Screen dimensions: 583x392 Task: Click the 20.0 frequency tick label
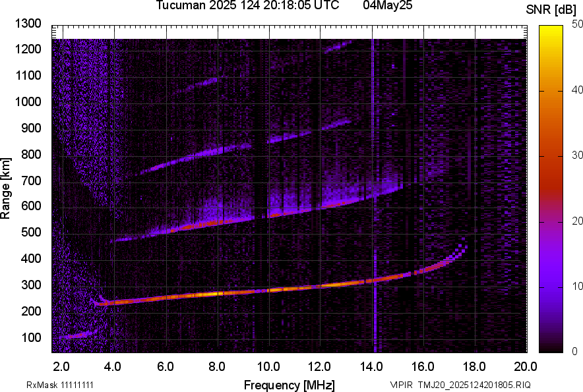point(526,367)
